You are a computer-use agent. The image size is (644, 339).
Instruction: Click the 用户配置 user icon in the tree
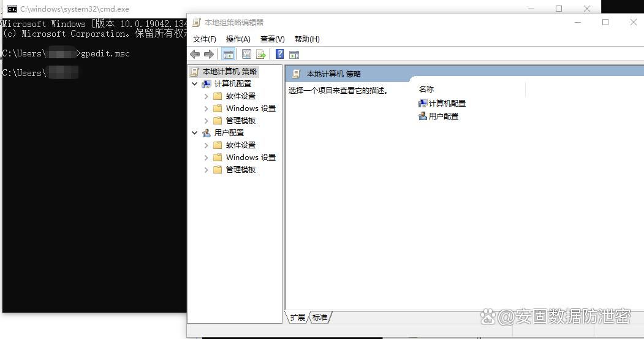206,133
